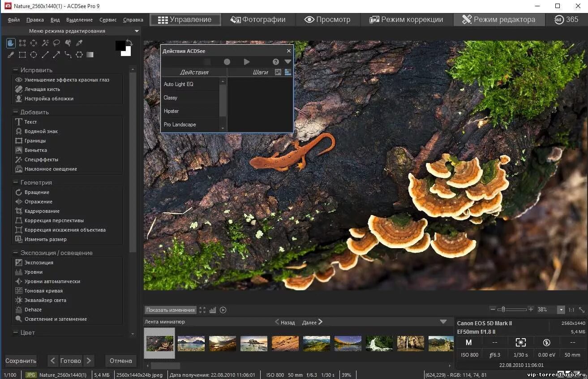Select the Eyedropper tool

click(x=79, y=43)
